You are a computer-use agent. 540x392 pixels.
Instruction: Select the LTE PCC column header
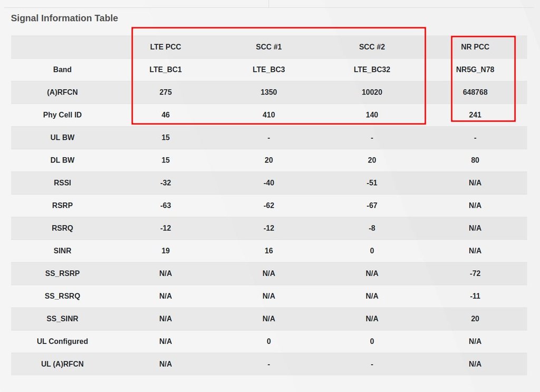(x=166, y=47)
